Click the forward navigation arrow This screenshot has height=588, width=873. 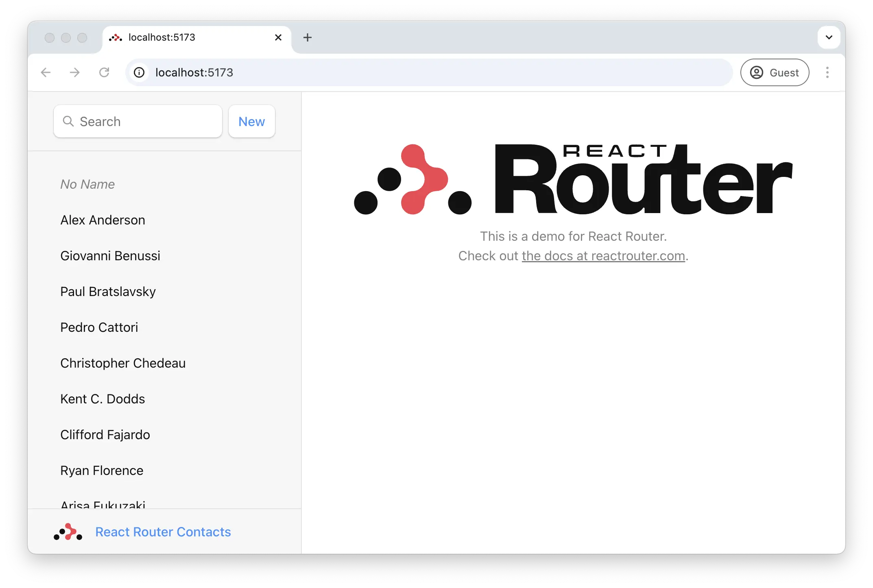click(x=75, y=72)
